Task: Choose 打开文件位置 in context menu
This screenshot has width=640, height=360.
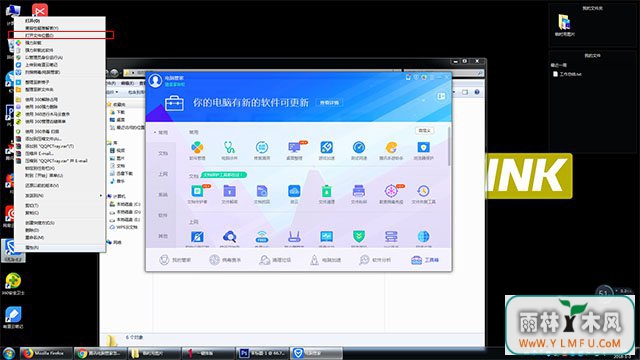Action: pyautogui.click(x=60, y=36)
